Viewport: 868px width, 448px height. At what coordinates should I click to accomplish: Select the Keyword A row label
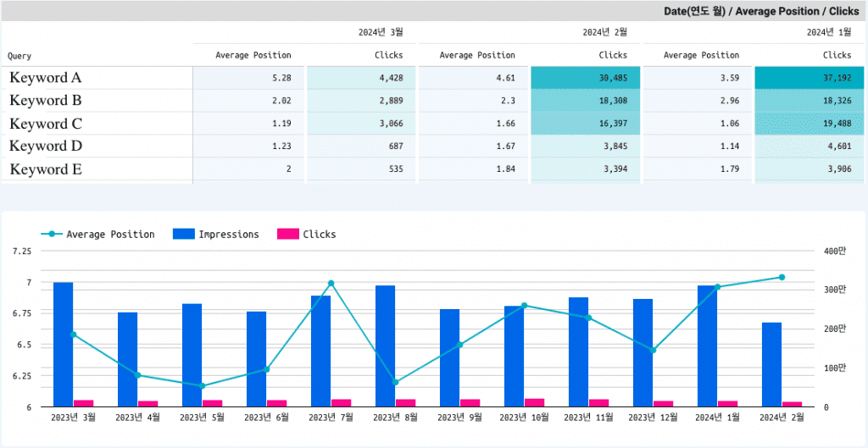pos(46,78)
